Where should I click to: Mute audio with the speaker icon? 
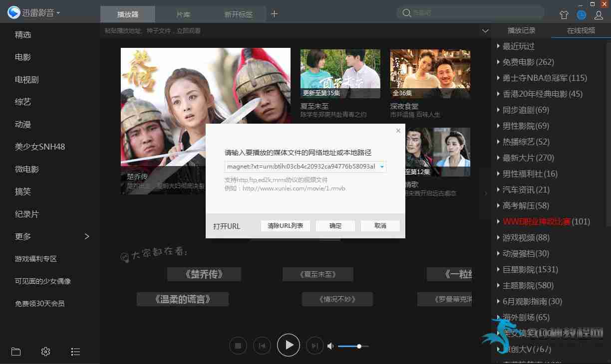pos(330,346)
